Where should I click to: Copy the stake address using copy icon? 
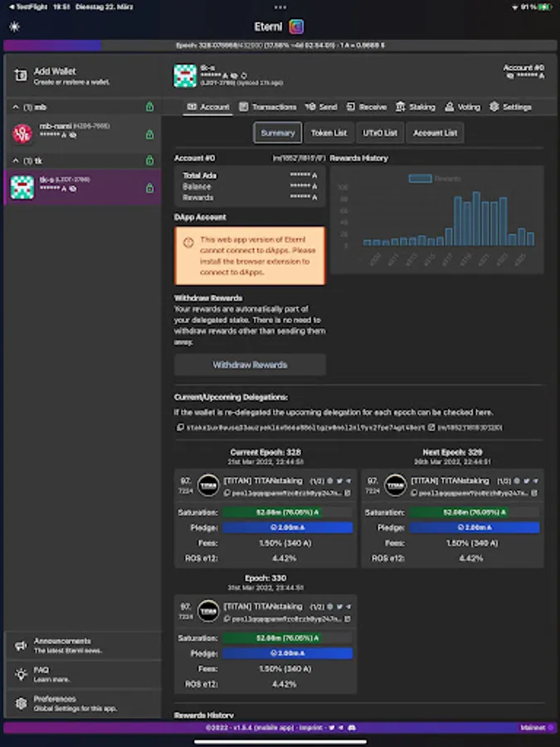tap(180, 427)
